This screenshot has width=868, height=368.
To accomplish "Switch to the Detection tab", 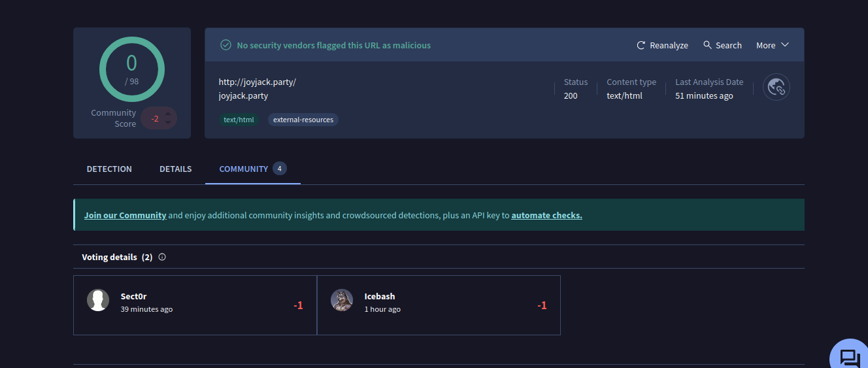I will 109,169.
